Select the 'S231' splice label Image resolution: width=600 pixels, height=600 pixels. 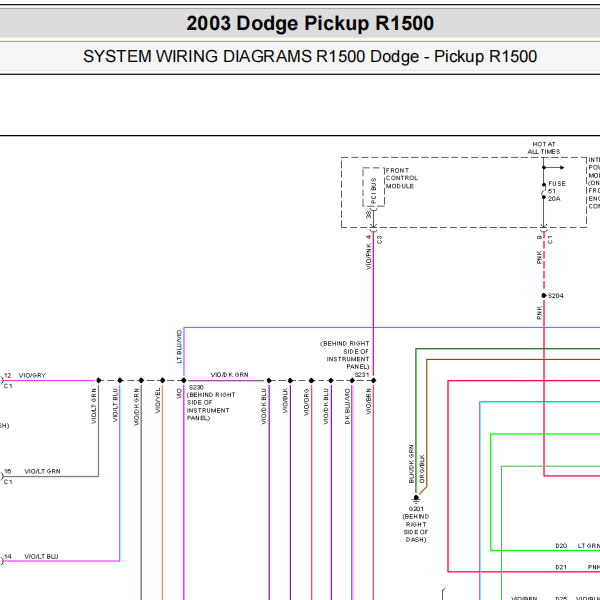click(x=362, y=375)
